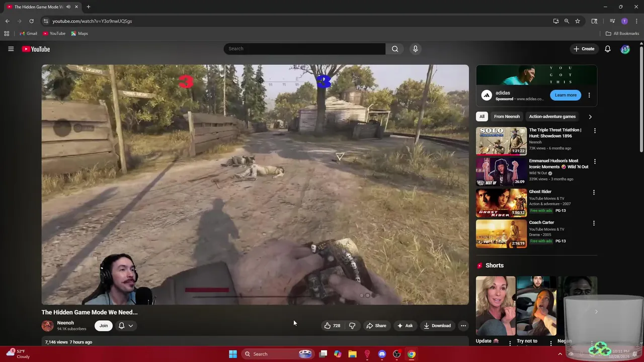The width and height of the screenshot is (644, 362).
Task: Open Neenoh channel name link
Action: 65,323
